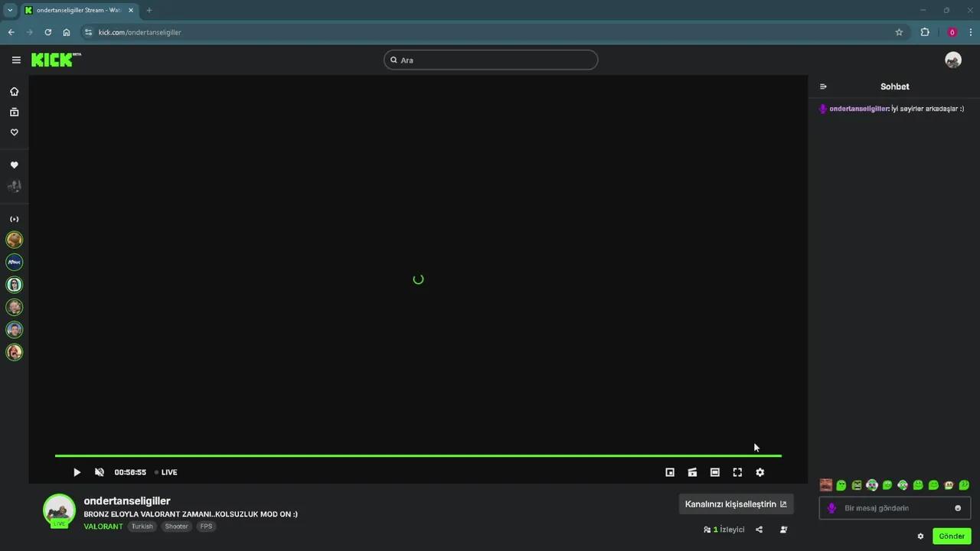Insert the brown monkey face emote
The width and height of the screenshot is (980, 551).
coord(949,485)
